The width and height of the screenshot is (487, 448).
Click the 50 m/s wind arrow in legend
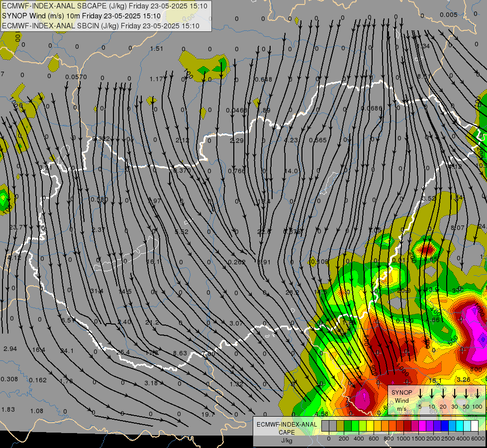click(466, 394)
